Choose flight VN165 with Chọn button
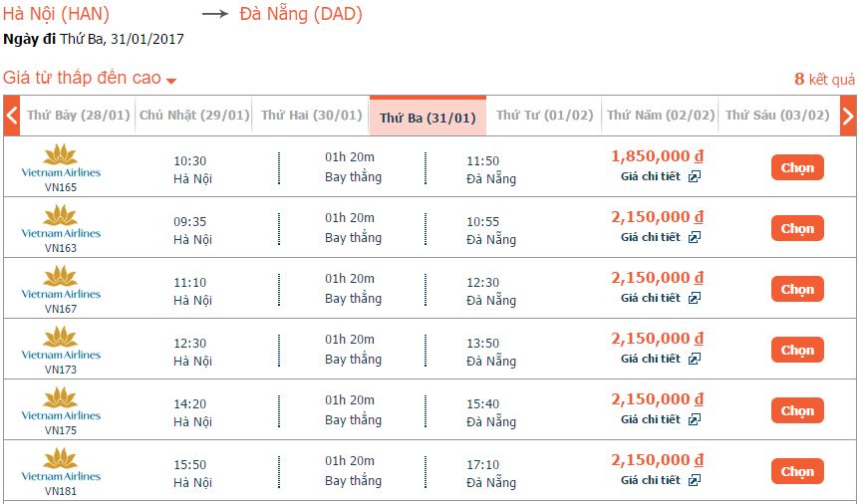This screenshot has height=504, width=860. click(797, 167)
